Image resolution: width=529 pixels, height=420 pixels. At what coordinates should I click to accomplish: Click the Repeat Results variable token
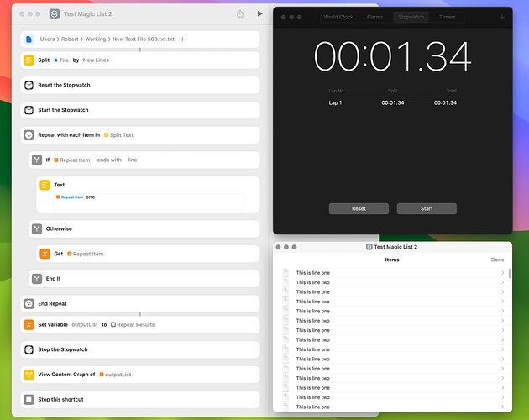(133, 324)
